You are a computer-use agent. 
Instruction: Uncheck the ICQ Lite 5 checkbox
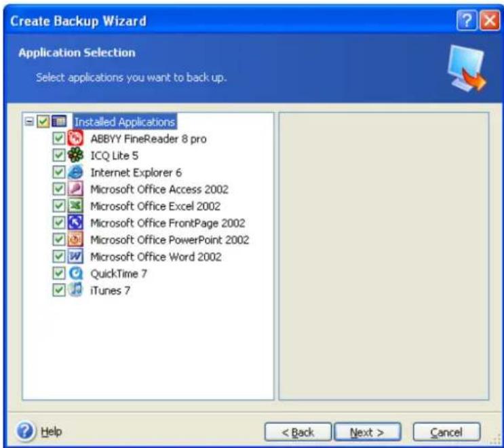(59, 155)
